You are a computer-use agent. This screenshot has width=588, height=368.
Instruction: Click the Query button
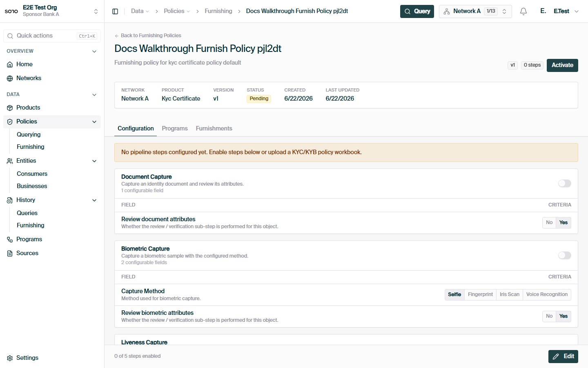tap(417, 11)
